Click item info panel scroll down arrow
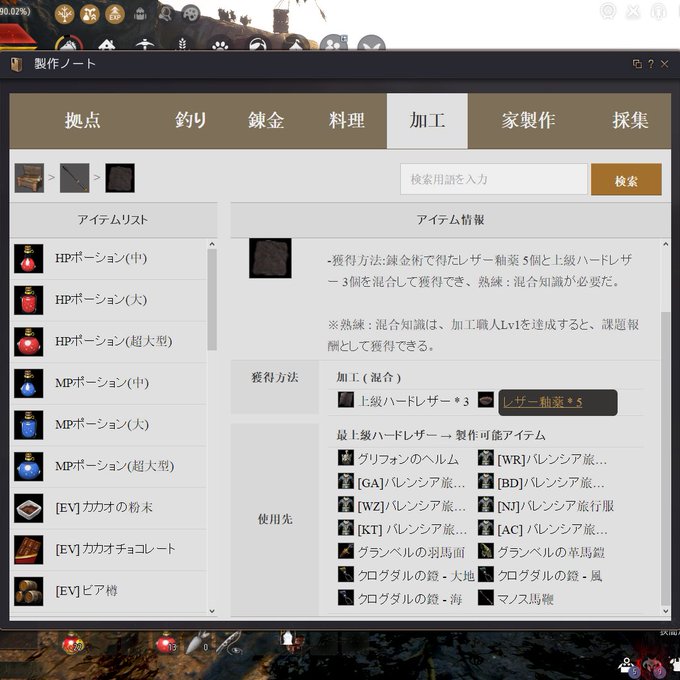Viewport: 680px width, 680px height. click(x=666, y=611)
